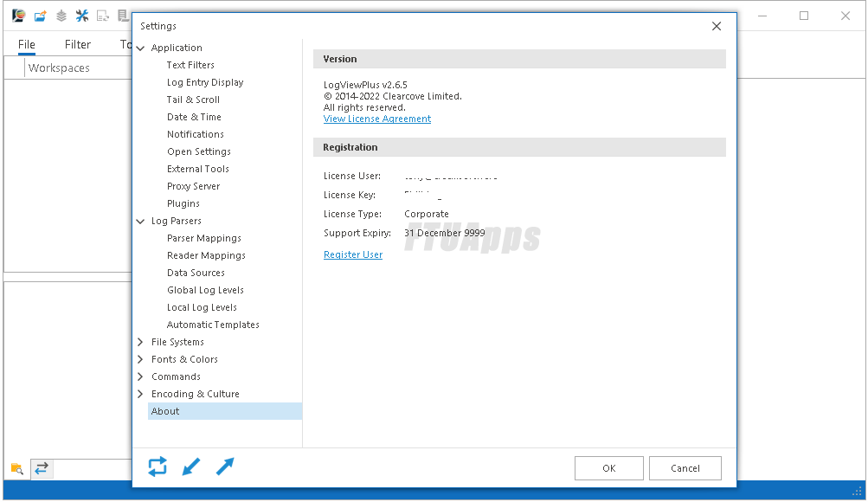Expand the Commands tree node
This screenshot has width=868, height=502.
click(x=140, y=376)
